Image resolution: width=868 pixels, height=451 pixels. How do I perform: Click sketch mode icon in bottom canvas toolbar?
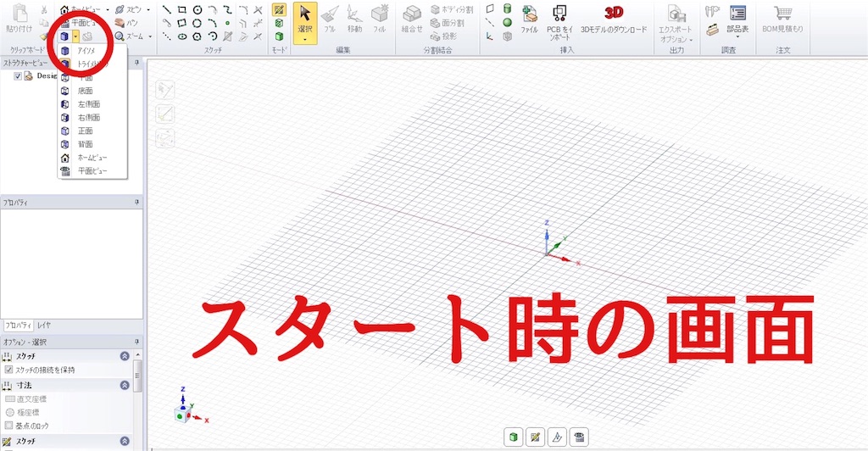(x=536, y=437)
